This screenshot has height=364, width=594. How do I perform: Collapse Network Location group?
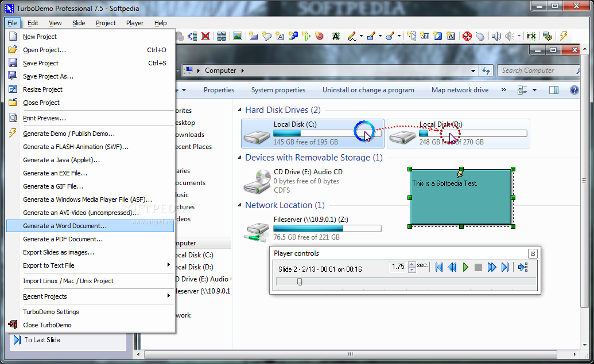pyautogui.click(x=239, y=205)
